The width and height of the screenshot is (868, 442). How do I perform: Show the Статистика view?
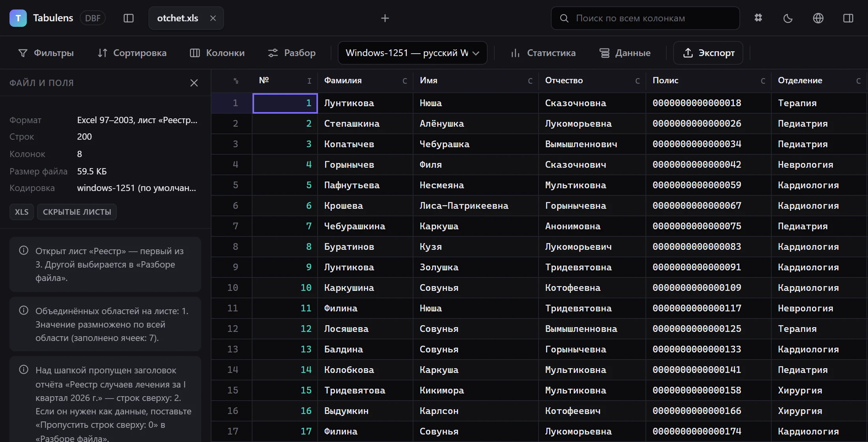pos(543,53)
